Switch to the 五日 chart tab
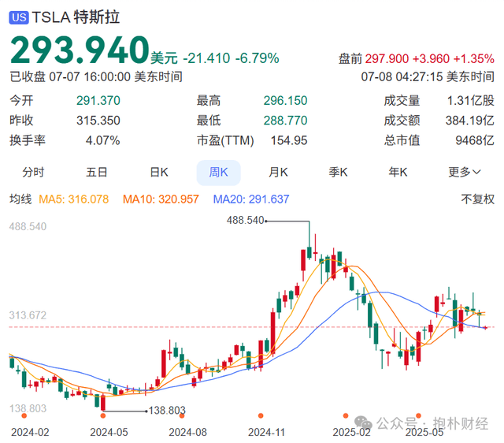504x443 pixels. click(x=96, y=173)
